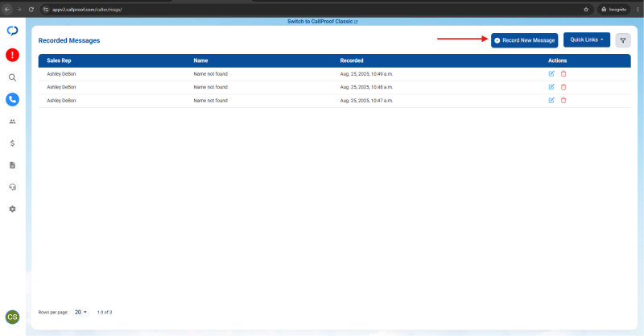This screenshot has height=336, width=644.
Task: Edit the 10:48 a.m. recorded message
Action: [x=551, y=87]
